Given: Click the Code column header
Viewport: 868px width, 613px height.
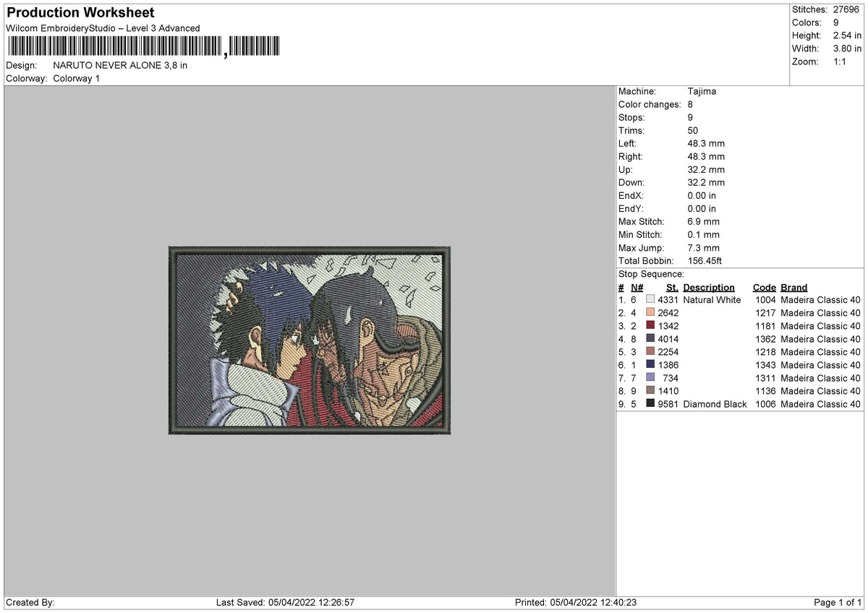Looking at the screenshot, I should tap(764, 287).
